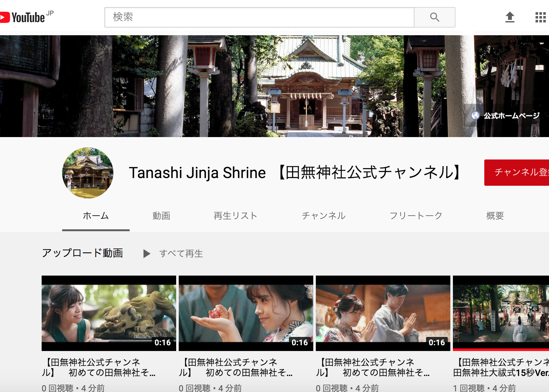Click the play triangle next to すべて再生
This screenshot has width=549, height=392.
[147, 254]
